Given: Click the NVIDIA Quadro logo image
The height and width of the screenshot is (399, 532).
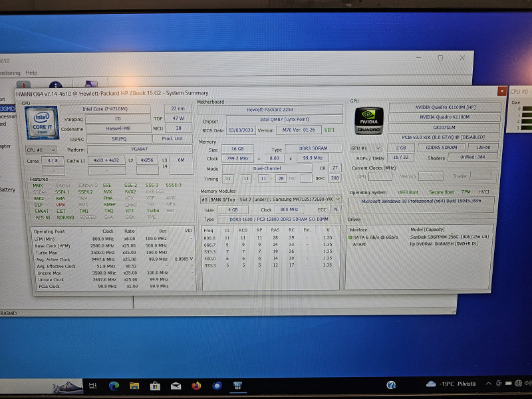Looking at the screenshot, I should coord(369,120).
